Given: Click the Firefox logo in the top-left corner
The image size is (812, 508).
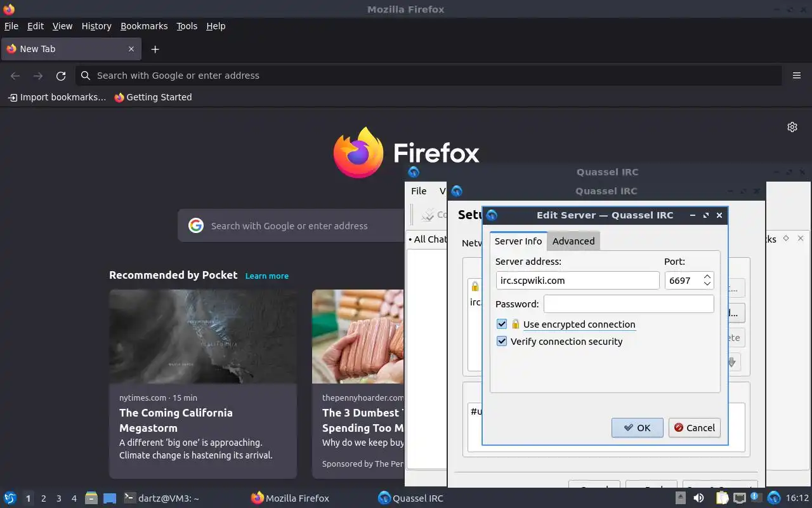Looking at the screenshot, I should point(8,9).
